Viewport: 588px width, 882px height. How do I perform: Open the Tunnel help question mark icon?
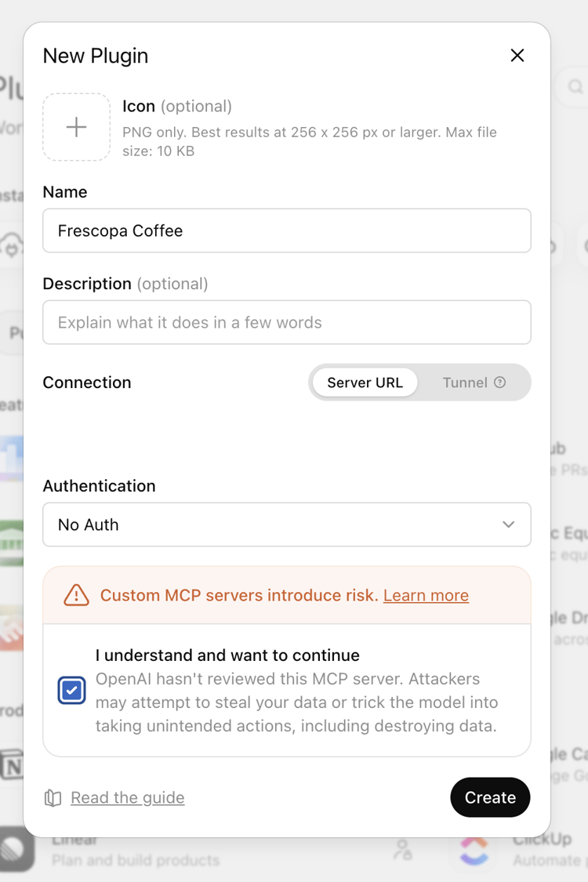[x=499, y=383]
